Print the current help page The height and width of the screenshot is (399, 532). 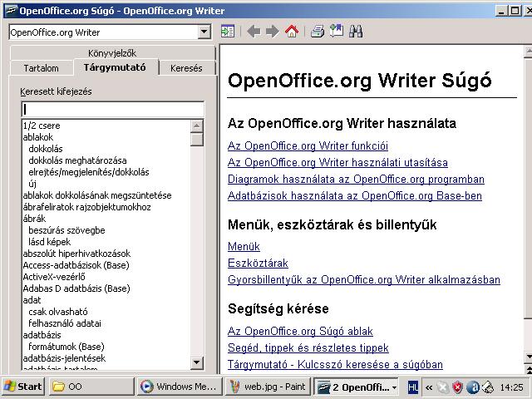tap(317, 32)
